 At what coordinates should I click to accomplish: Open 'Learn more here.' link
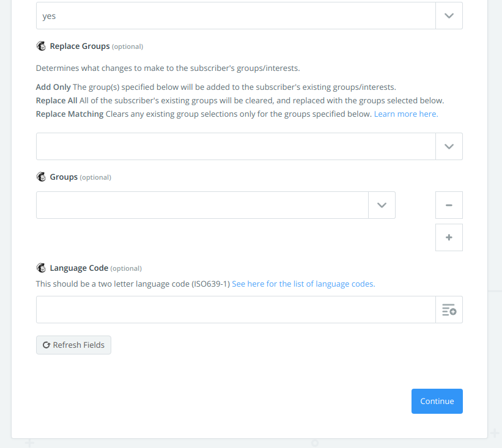point(406,114)
